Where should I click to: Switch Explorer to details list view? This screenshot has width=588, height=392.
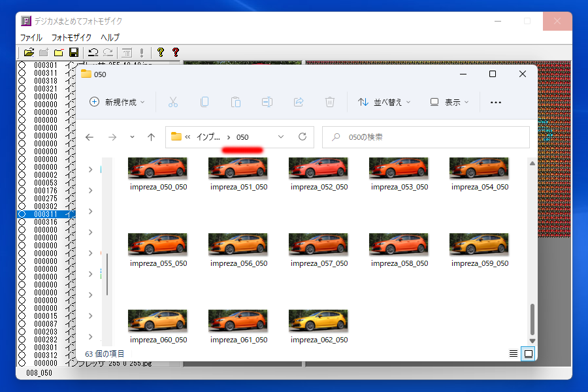(x=514, y=353)
